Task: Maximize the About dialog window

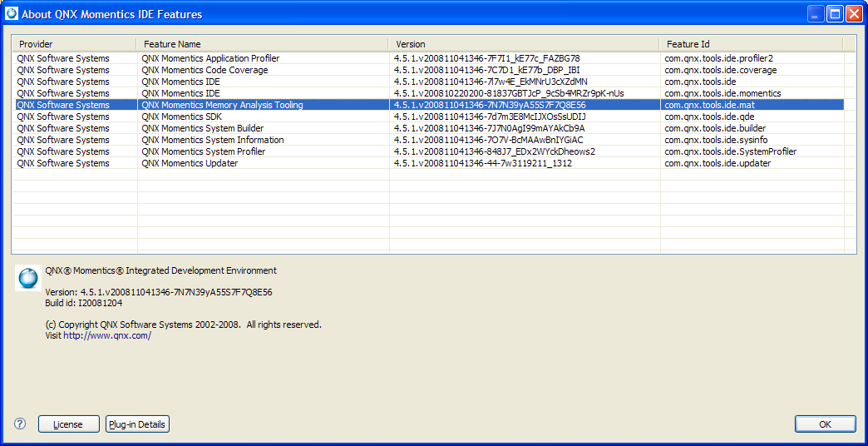Action: (x=835, y=14)
